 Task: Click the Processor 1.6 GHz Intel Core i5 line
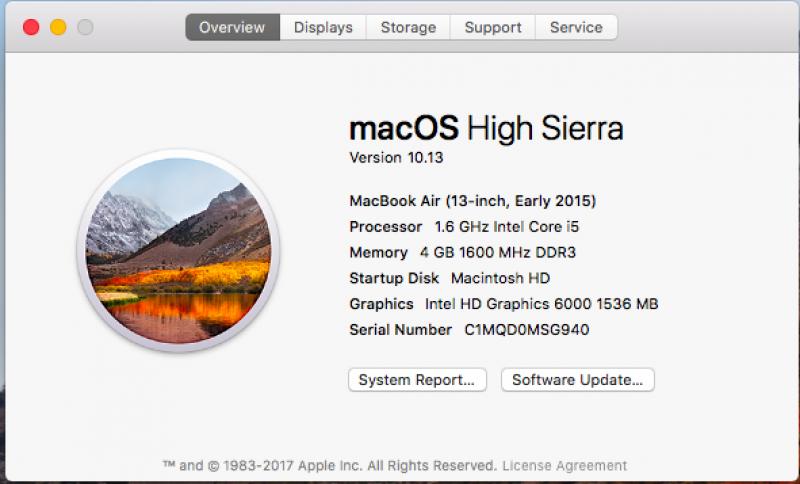464,226
